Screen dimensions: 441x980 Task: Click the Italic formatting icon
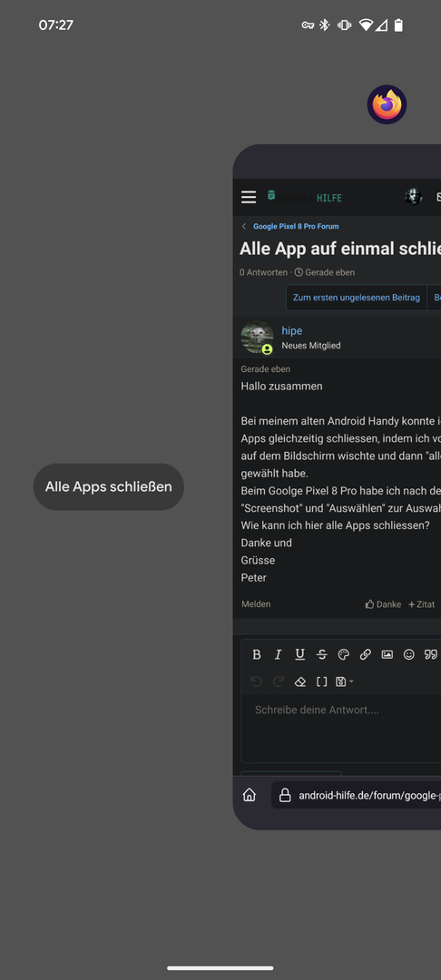coord(278,654)
